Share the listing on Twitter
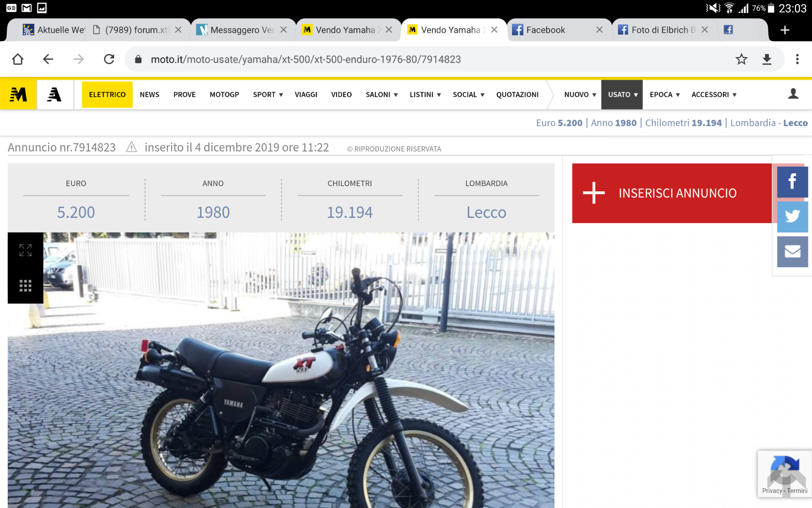 [792, 217]
